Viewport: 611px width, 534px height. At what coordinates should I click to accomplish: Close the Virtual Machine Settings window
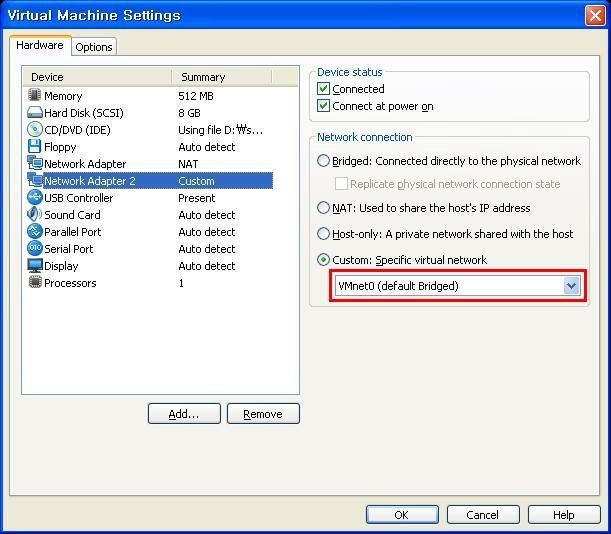pos(595,16)
